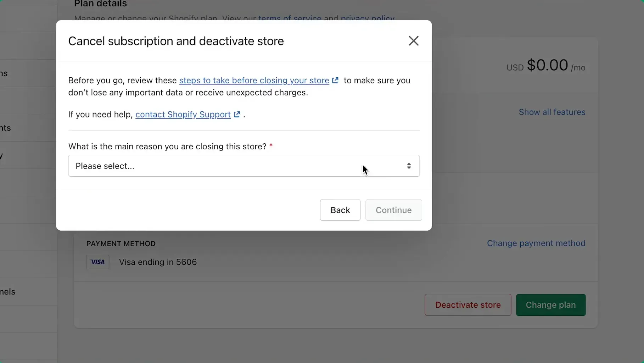Viewport: 644px width, 363px height.
Task: Click the Visa card logo icon
Action: 97,262
